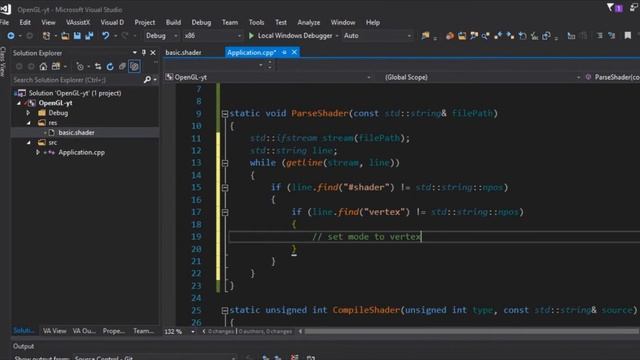640x360 pixels.
Task: Toggle the Solution Explorer auto-hide pin
Action: point(144,53)
